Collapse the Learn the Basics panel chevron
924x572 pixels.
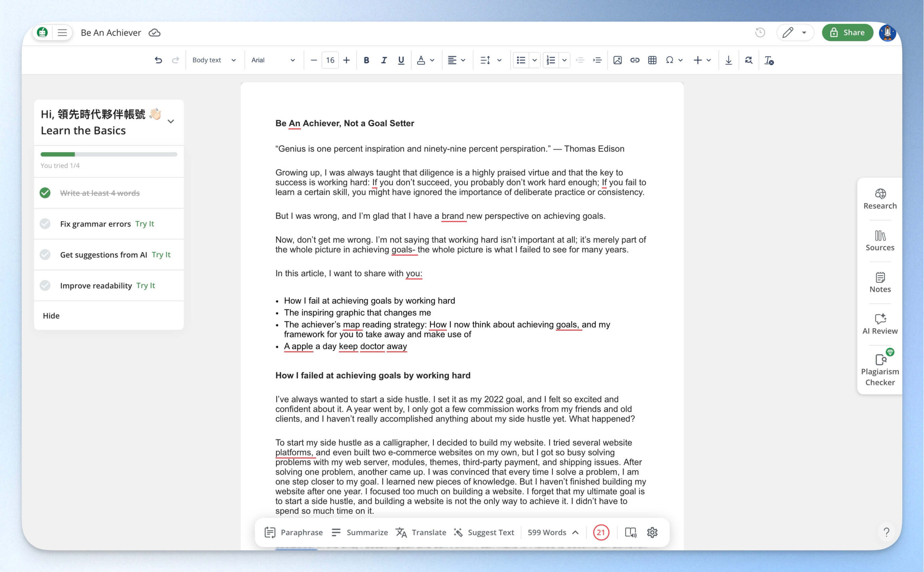point(171,122)
